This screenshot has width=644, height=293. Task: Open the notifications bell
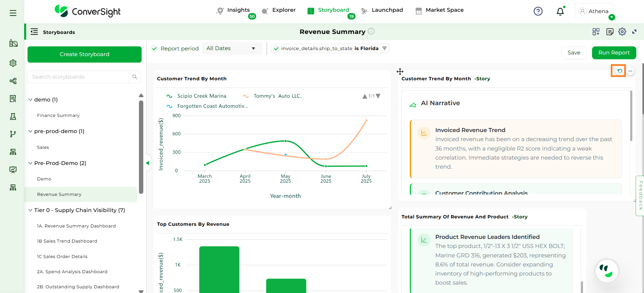[x=560, y=12]
